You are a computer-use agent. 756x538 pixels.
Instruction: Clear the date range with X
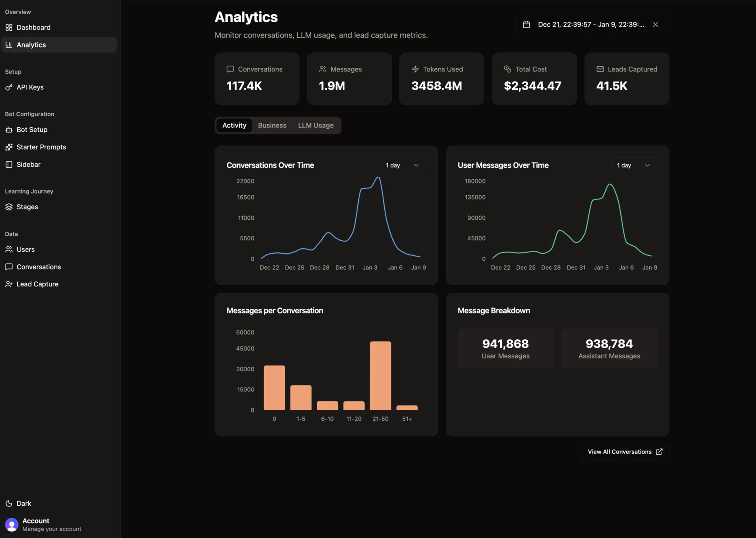tap(655, 25)
